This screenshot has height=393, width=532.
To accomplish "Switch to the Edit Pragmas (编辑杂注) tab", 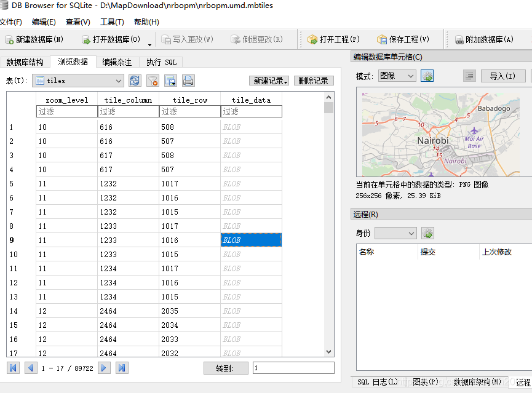I will (117, 62).
